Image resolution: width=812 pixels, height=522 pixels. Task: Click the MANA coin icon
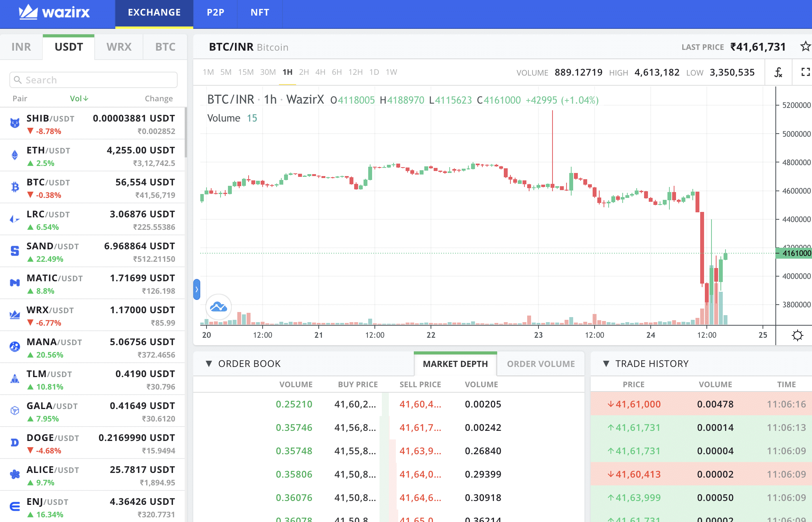click(x=15, y=347)
